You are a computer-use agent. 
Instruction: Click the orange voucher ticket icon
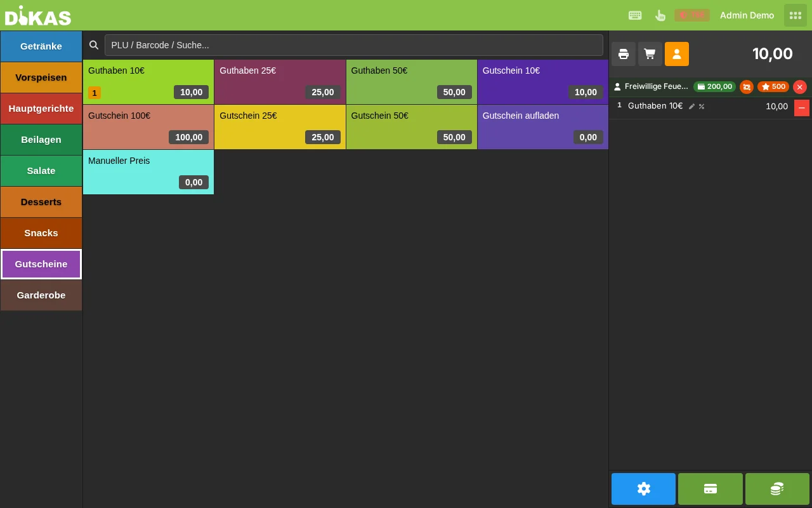pos(747,87)
